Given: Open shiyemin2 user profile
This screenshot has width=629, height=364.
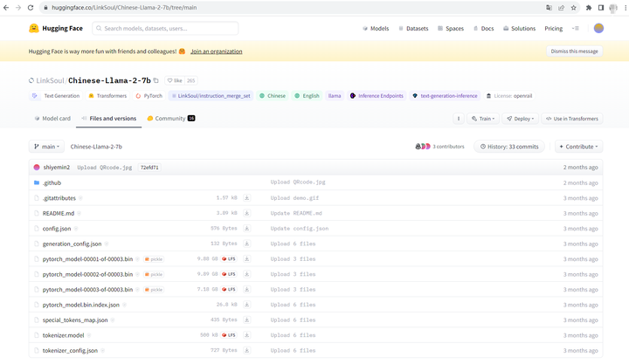Looking at the screenshot, I should [57, 168].
